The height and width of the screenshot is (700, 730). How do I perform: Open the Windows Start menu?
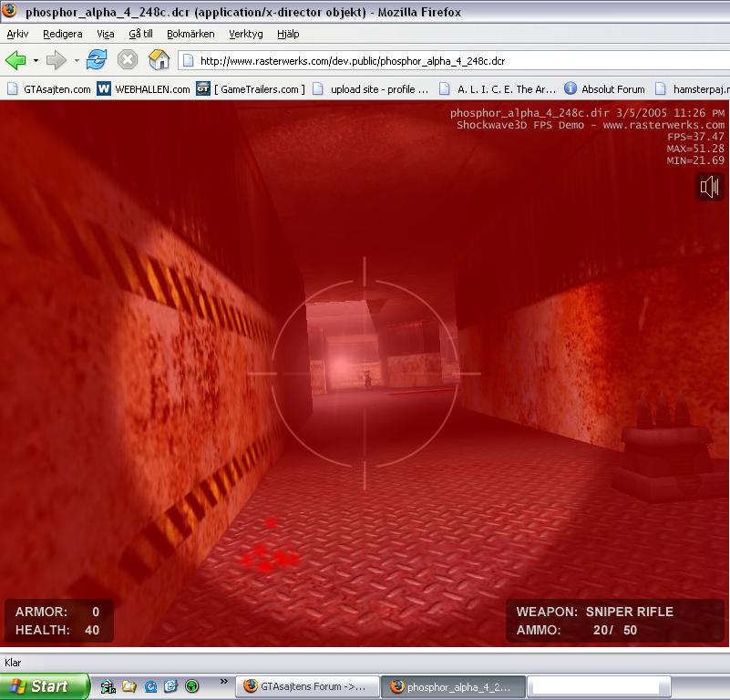pos(45,686)
